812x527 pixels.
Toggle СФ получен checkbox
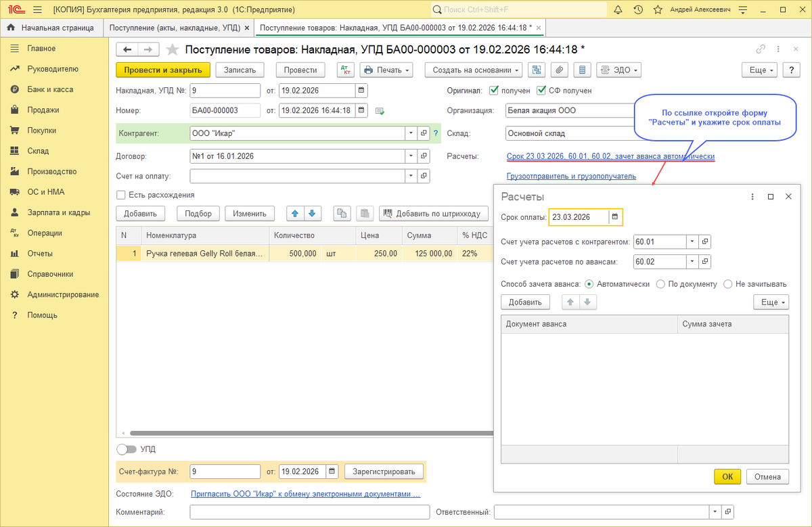(x=541, y=91)
